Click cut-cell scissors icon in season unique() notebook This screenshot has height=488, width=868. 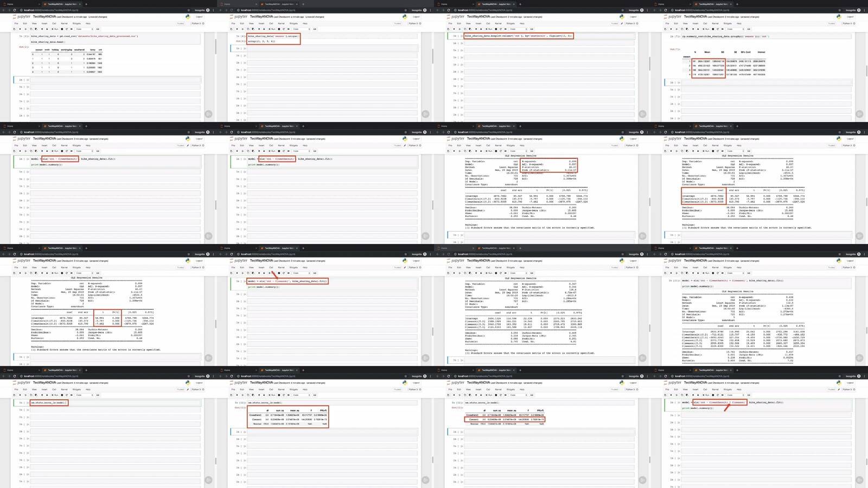tap(242, 29)
